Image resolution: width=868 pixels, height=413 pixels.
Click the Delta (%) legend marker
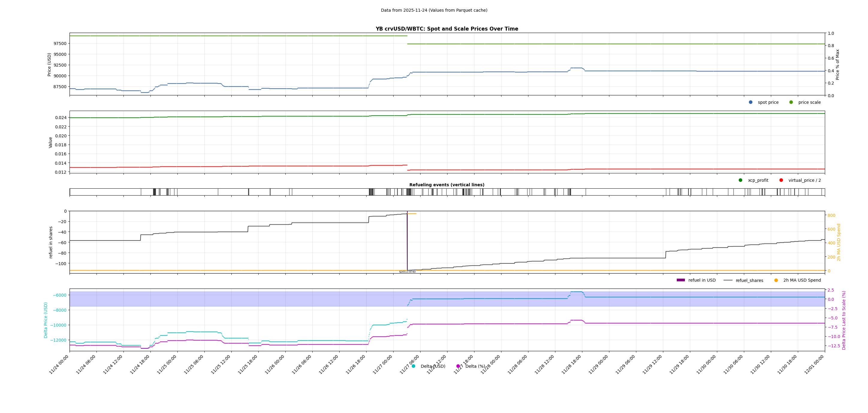pyautogui.click(x=458, y=366)
